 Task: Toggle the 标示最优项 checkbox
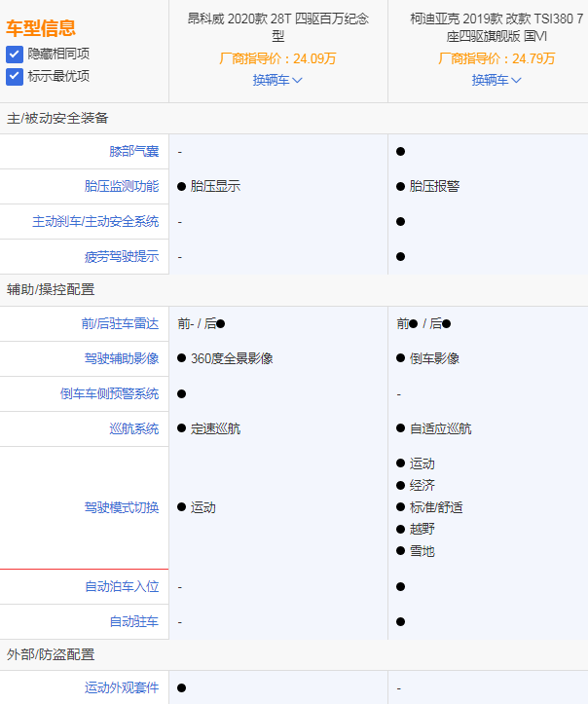15,76
